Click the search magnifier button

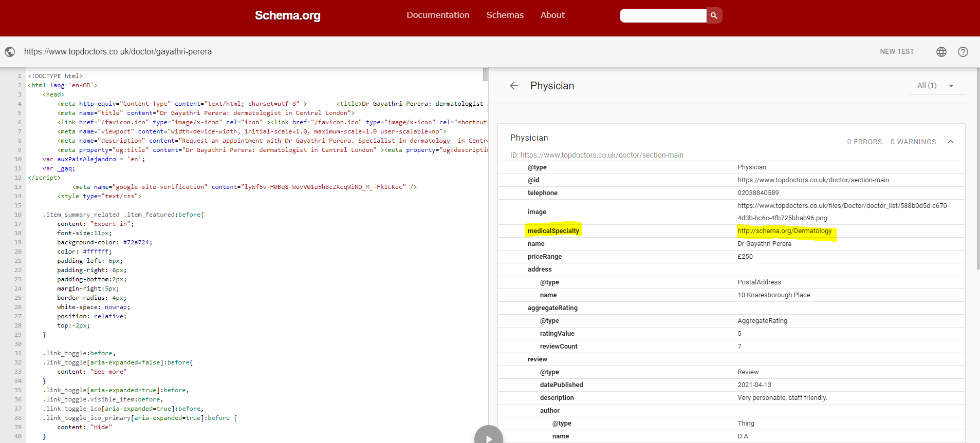[714, 15]
